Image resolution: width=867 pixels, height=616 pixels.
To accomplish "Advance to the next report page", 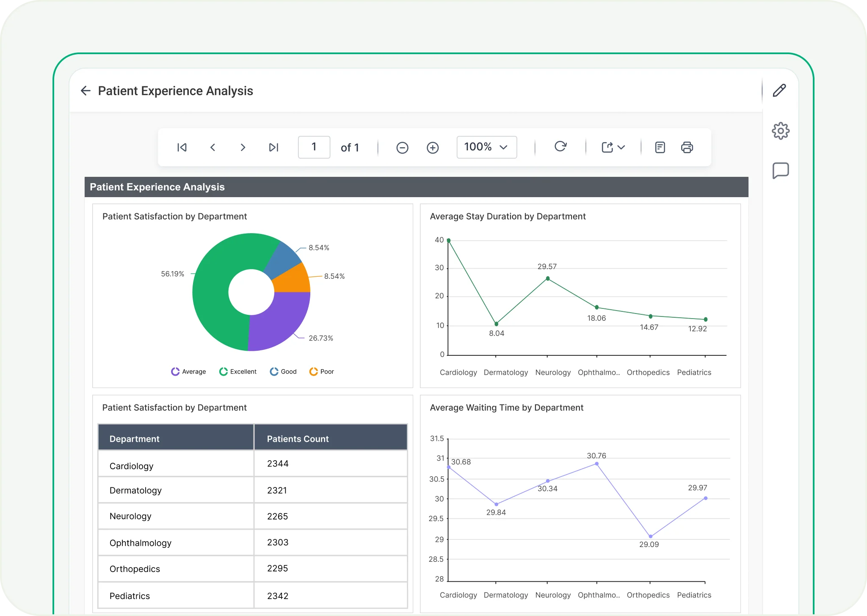I will 243,147.
